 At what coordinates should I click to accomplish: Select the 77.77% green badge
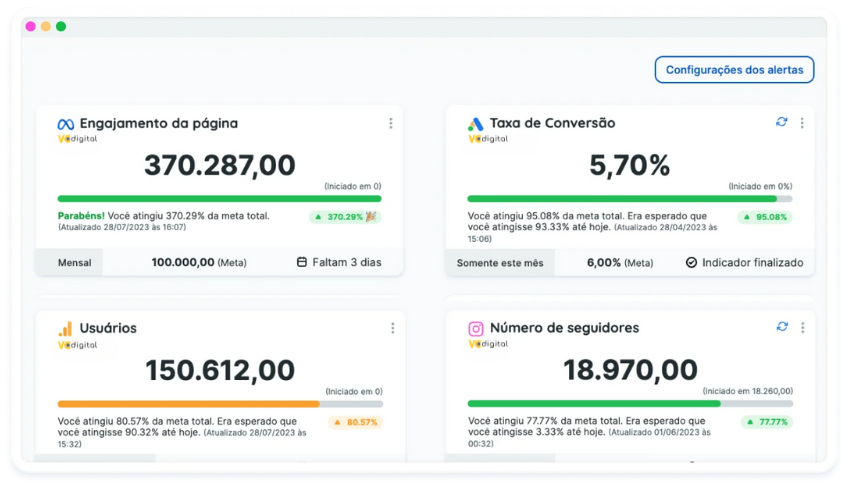[x=767, y=422]
